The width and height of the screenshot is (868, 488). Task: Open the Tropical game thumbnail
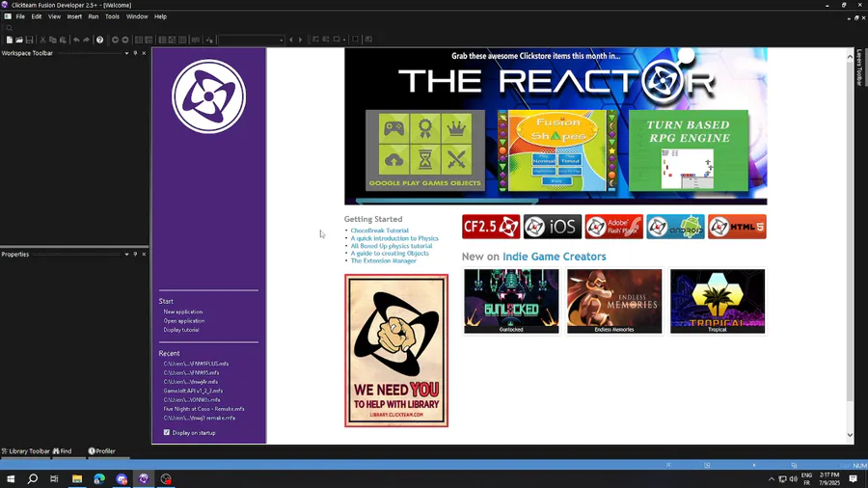[718, 301]
